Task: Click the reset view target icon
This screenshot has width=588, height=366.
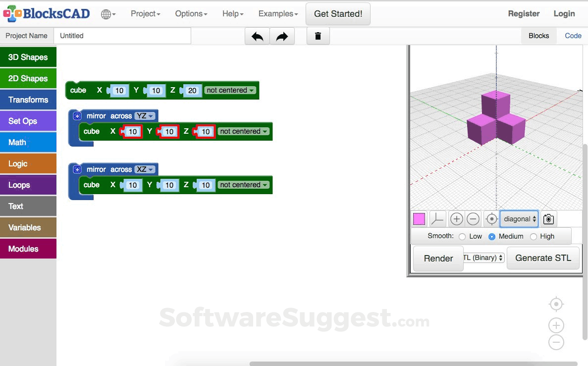Action: [490, 218]
